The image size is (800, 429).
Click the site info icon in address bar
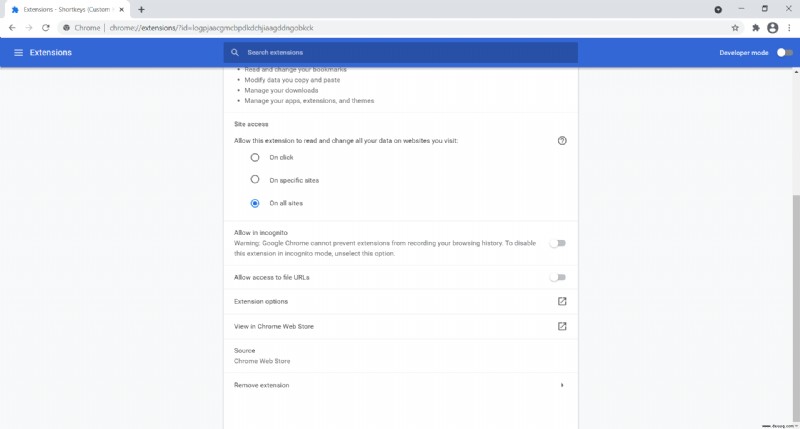[66, 28]
